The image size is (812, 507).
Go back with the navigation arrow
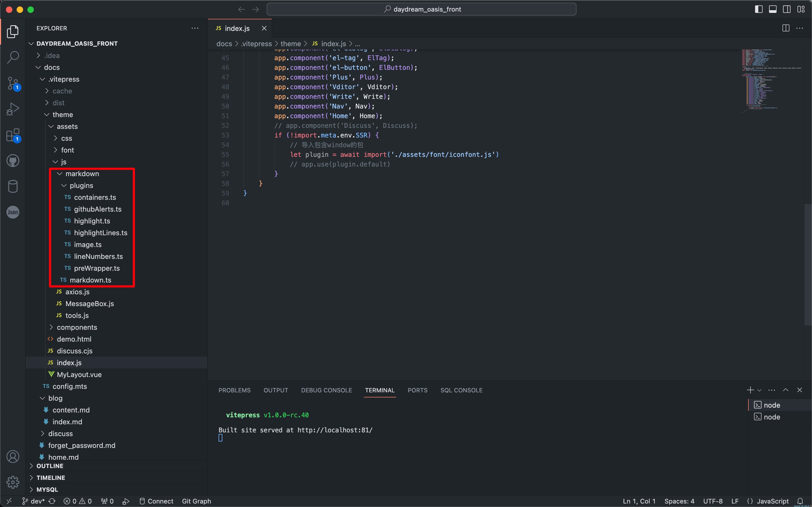[241, 9]
